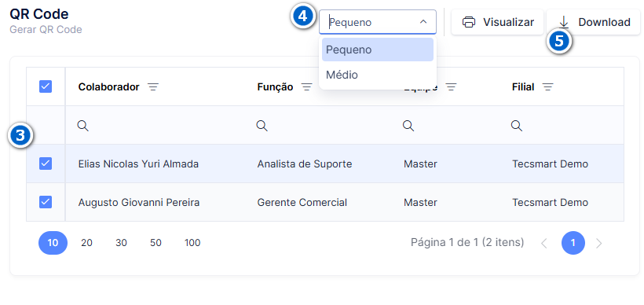
Task: Open the Filial column filter icon
Action: coord(548,87)
